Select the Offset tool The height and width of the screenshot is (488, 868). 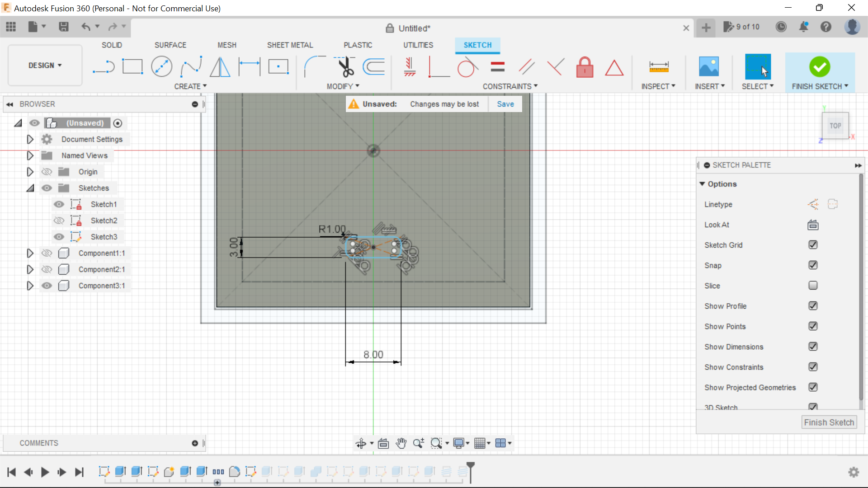tap(373, 66)
